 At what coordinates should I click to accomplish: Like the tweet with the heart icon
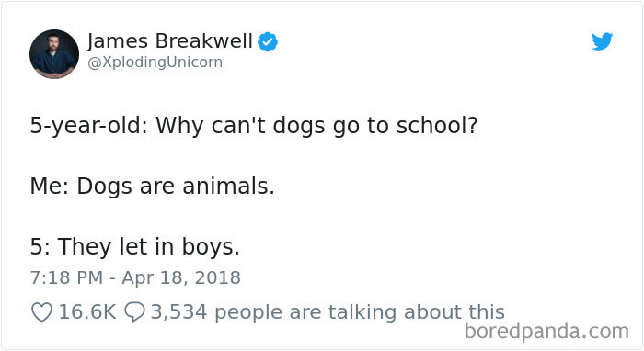tap(42, 312)
